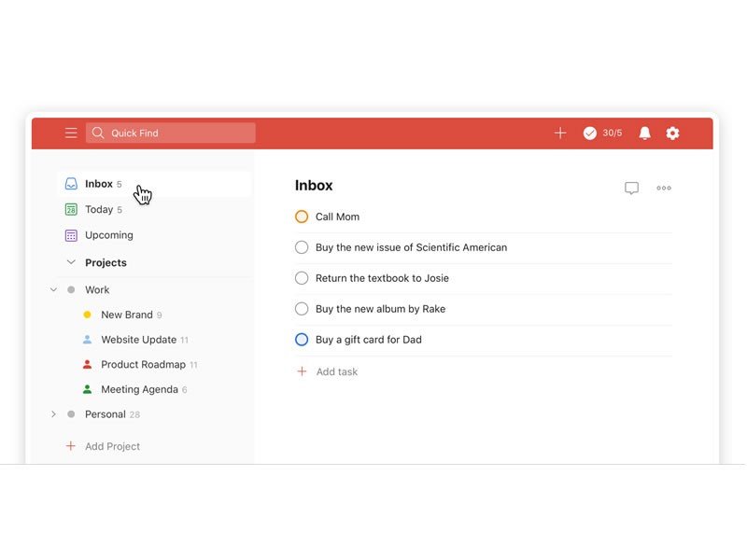
Task: Click the Inbox tray icon in sidebar
Action: pos(72,183)
